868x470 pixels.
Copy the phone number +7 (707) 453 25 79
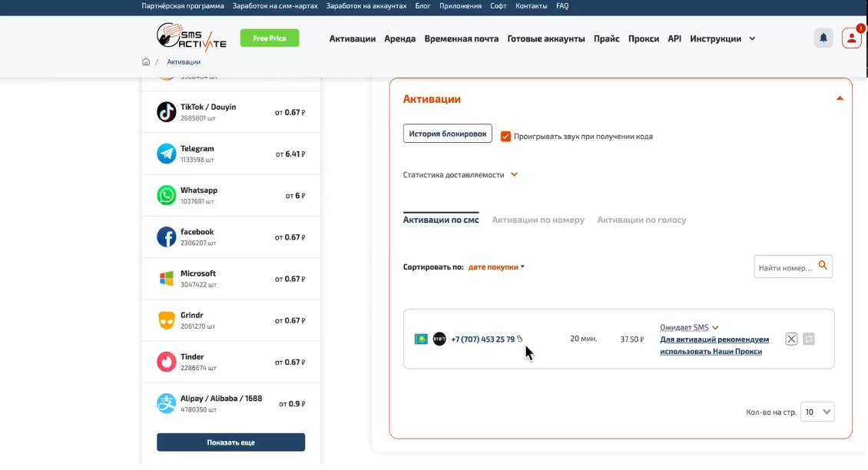click(x=520, y=339)
